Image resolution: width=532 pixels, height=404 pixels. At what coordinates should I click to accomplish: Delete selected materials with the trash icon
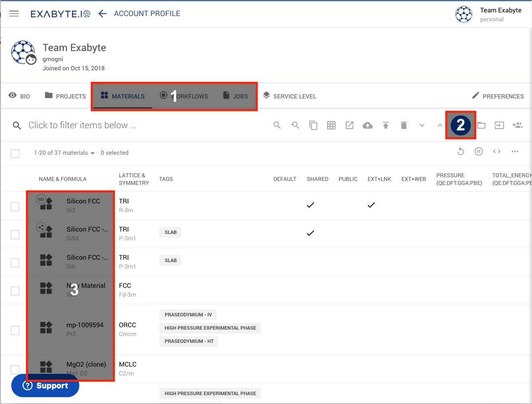tap(404, 125)
